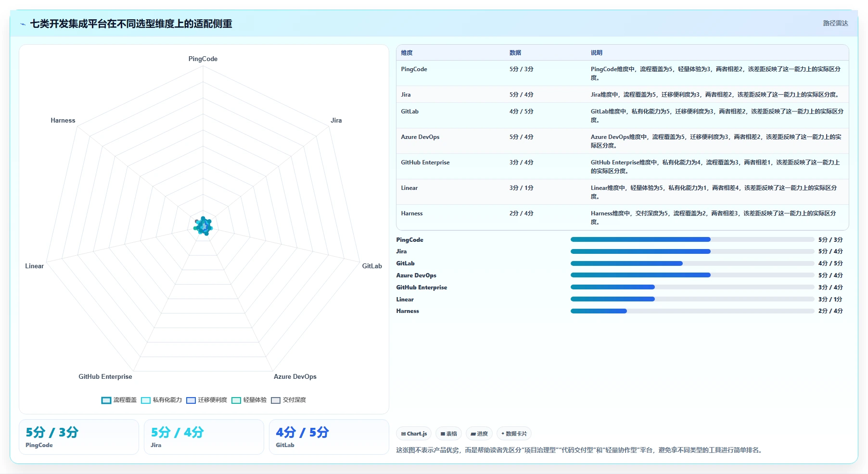Select the 维度 column header

407,53
